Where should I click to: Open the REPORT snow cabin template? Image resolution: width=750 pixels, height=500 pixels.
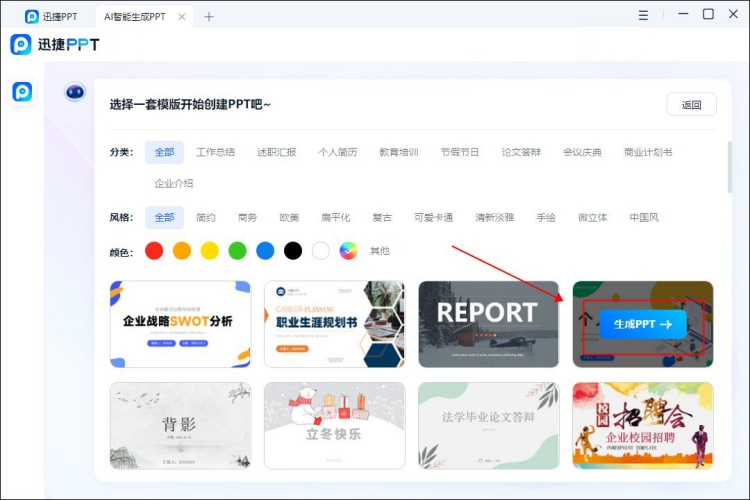click(488, 324)
